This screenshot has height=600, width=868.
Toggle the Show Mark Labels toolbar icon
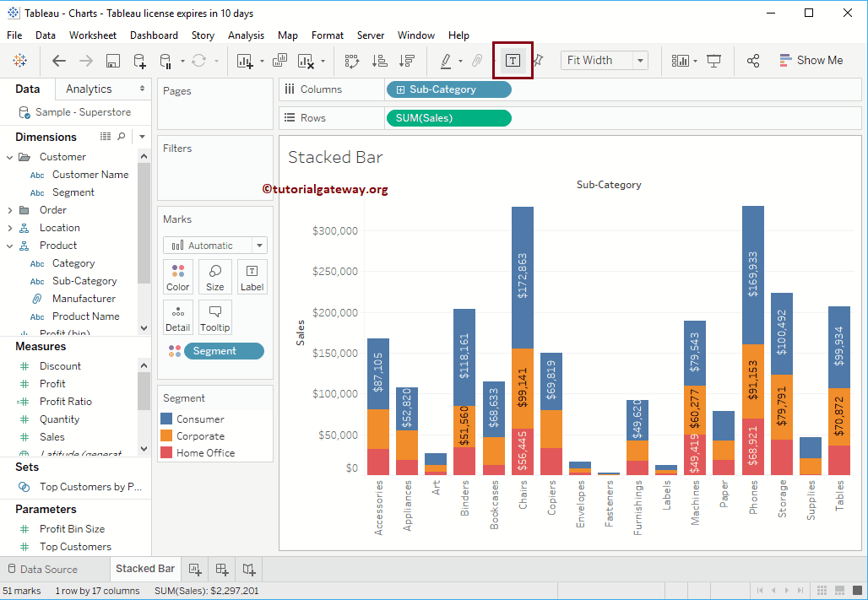click(513, 60)
